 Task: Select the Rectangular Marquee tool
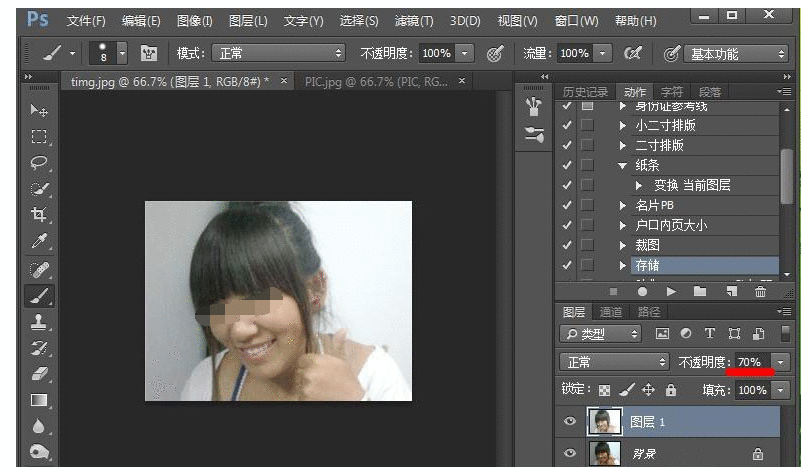39,137
